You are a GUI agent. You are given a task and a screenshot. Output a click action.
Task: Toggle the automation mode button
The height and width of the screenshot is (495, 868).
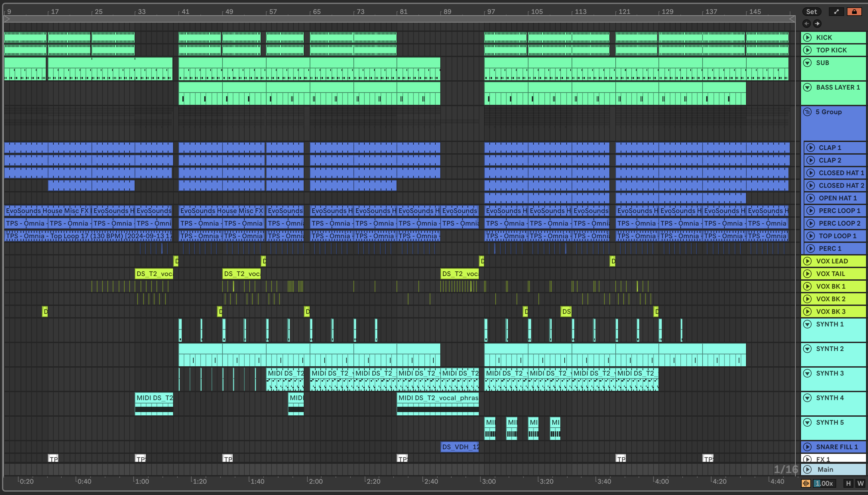[837, 12]
